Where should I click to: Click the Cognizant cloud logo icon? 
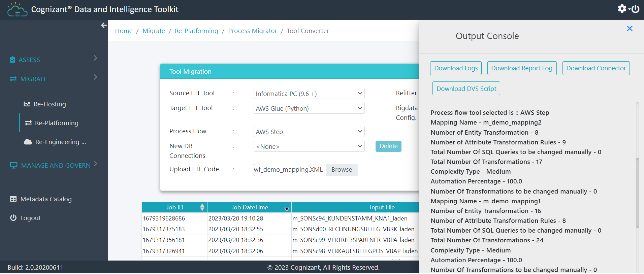(17, 9)
